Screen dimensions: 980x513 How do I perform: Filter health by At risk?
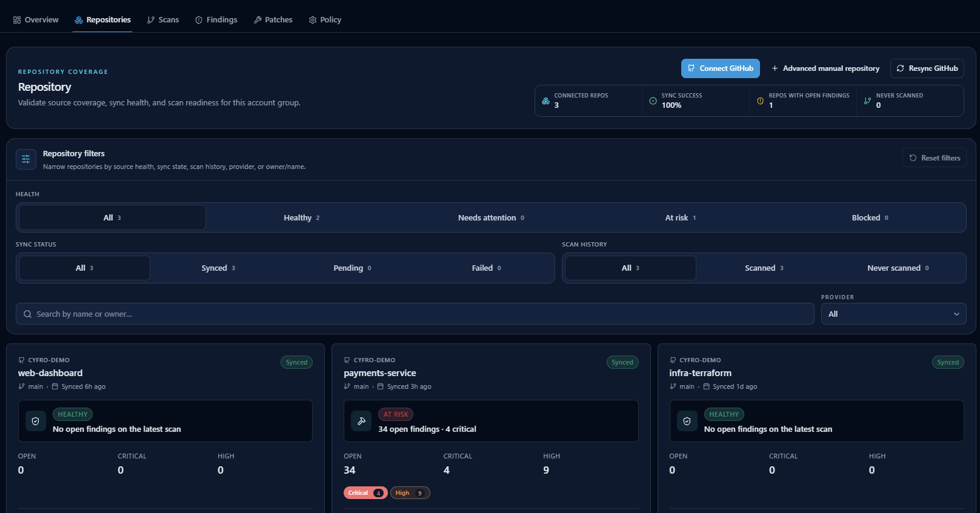pyautogui.click(x=680, y=217)
